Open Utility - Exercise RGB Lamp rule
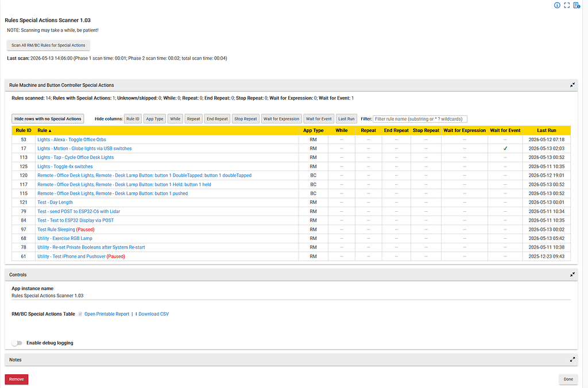This screenshot has width=588, height=388. point(65,238)
